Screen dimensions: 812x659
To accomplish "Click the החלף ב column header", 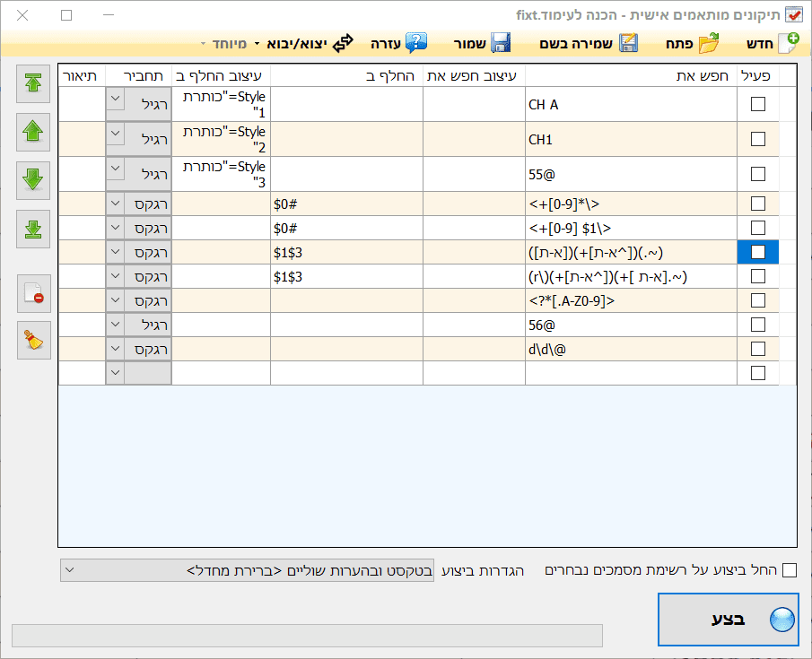I will [x=346, y=75].
